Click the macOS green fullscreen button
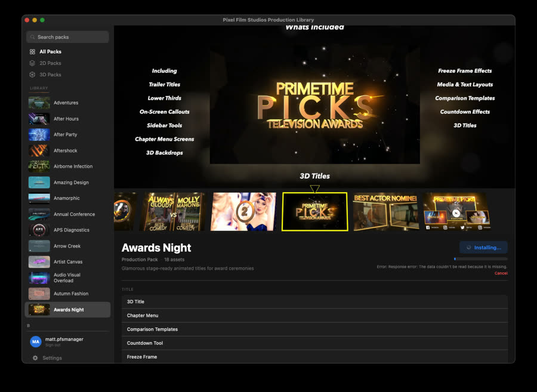 [42, 20]
